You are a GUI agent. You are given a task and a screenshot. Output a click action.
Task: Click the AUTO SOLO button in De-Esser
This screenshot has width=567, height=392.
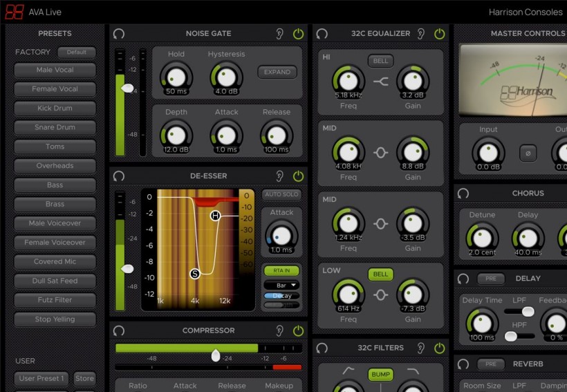(281, 195)
